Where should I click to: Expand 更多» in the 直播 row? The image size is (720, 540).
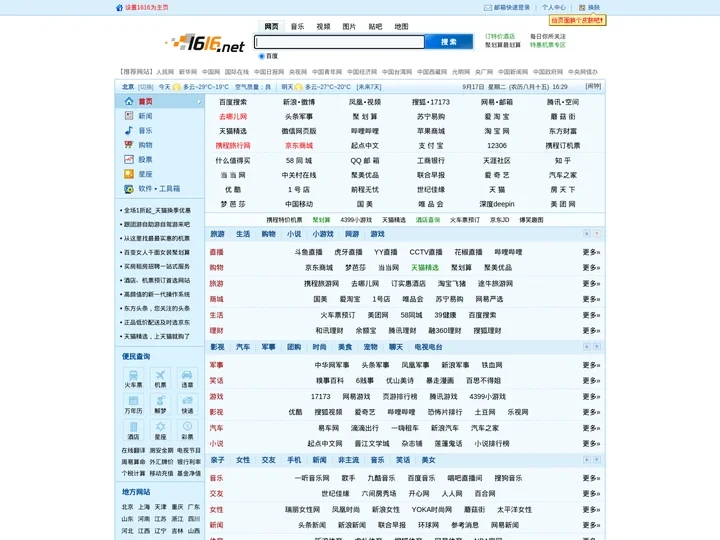tap(591, 252)
